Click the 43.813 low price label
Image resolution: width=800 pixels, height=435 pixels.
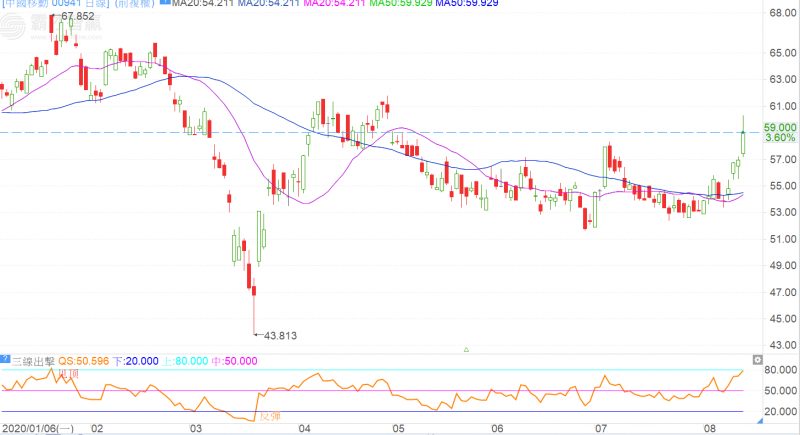click(282, 335)
